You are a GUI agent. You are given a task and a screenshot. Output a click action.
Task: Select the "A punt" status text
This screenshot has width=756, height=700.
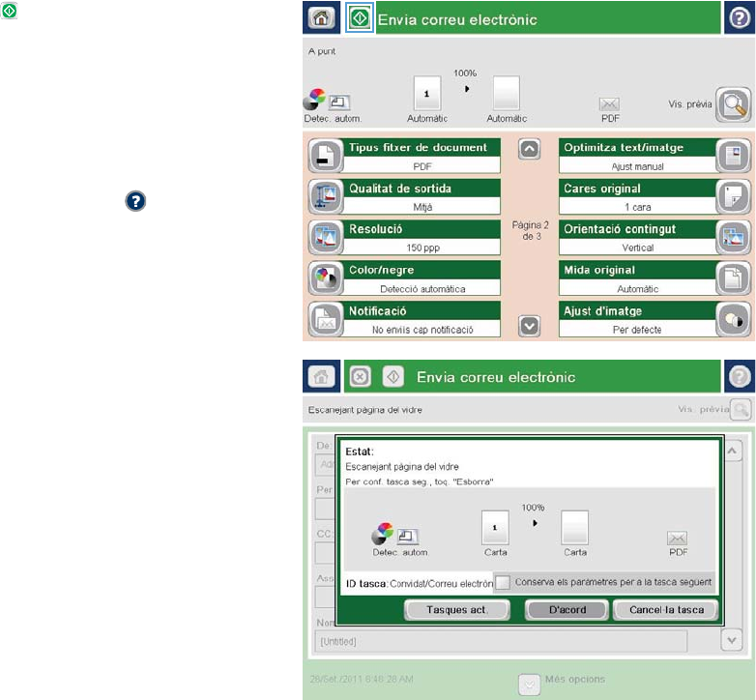[322, 51]
